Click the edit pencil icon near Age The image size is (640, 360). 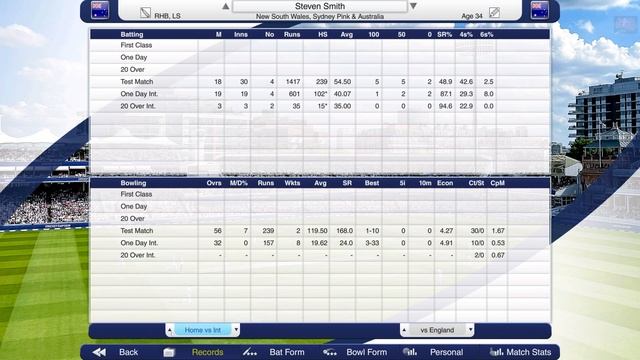(494, 13)
